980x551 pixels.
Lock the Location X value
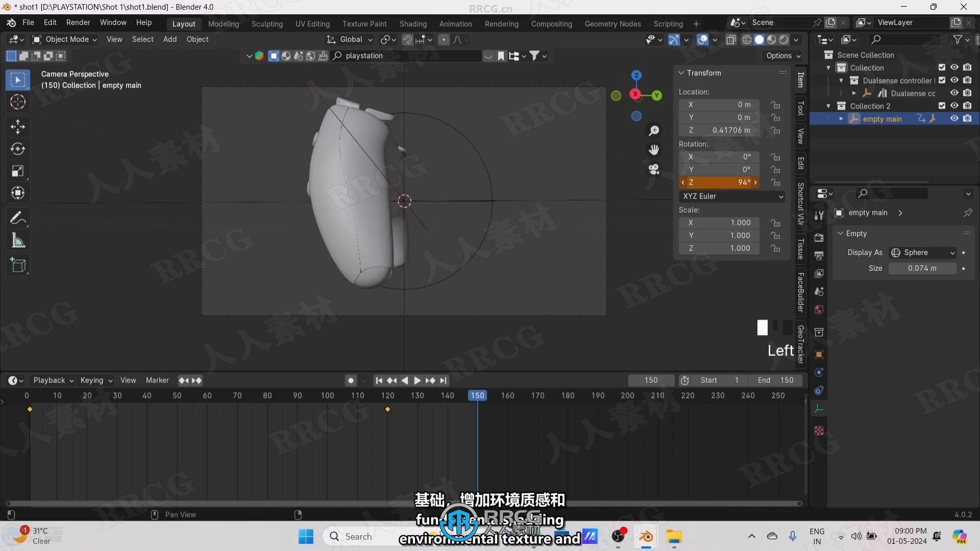(x=775, y=105)
